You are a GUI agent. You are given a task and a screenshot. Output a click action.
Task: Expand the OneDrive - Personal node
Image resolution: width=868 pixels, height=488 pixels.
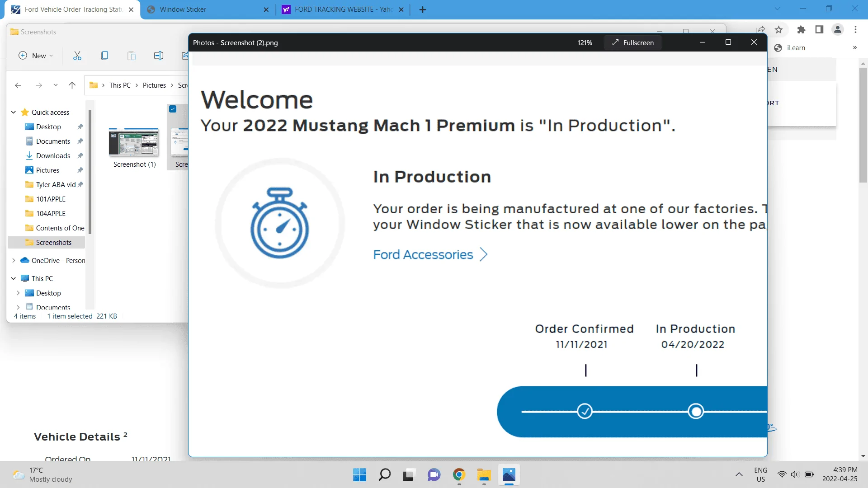pos(14,260)
